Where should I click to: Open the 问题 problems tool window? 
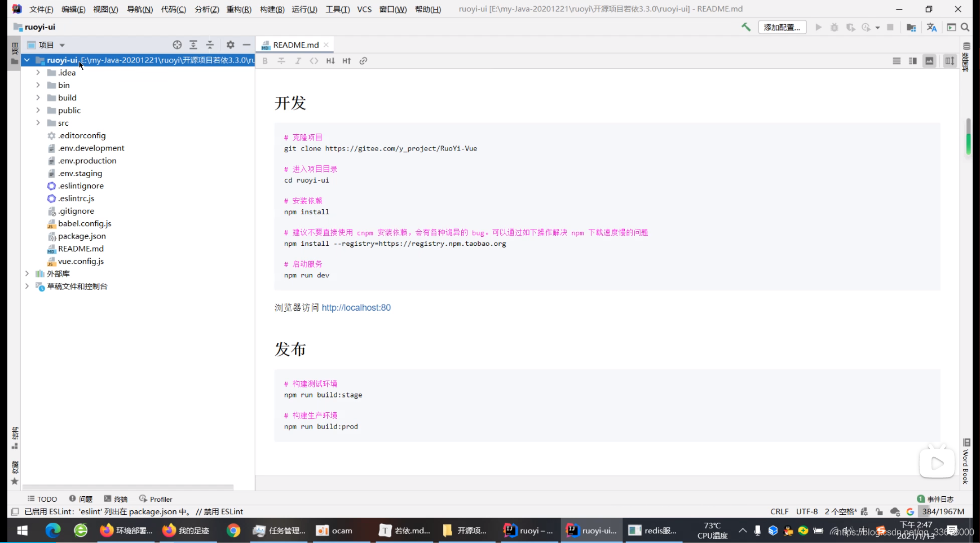tap(81, 499)
